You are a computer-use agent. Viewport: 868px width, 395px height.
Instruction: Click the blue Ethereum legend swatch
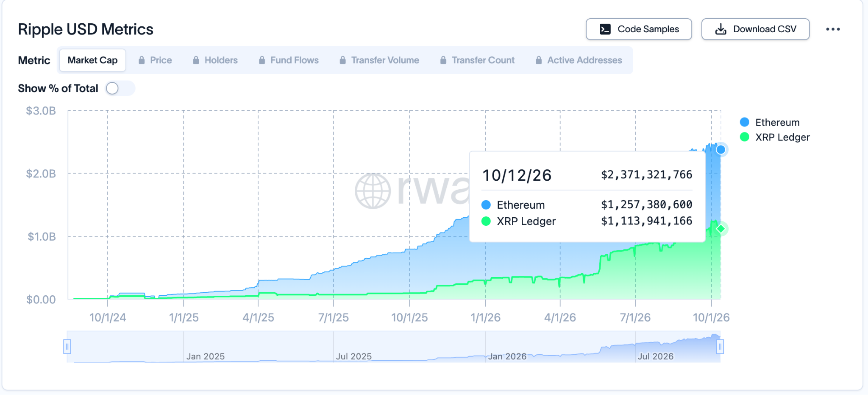[745, 122]
